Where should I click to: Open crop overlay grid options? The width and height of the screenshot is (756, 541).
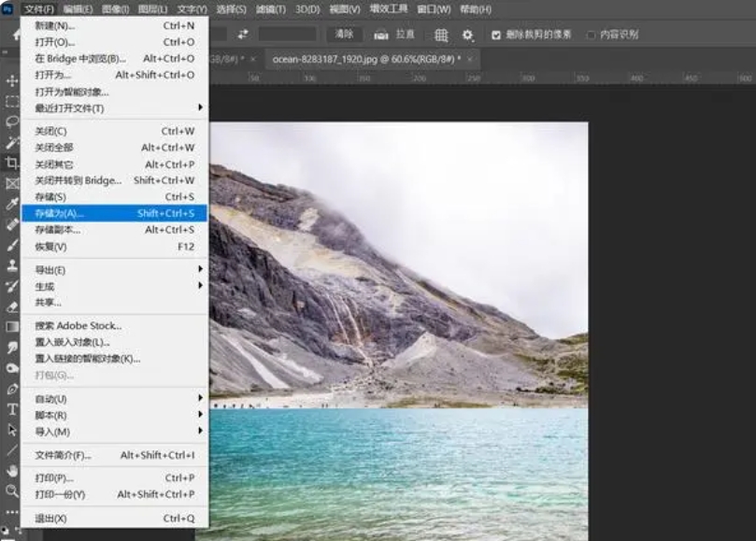[441, 35]
